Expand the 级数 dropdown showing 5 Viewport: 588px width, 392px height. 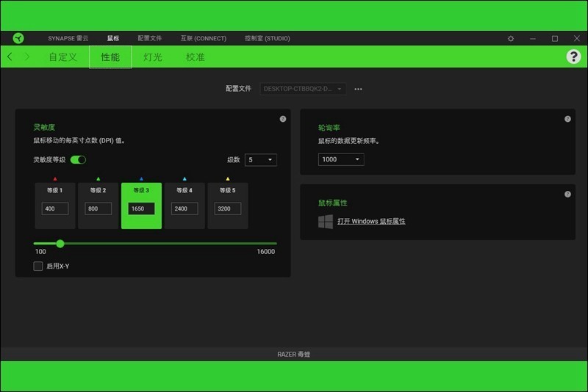point(261,160)
